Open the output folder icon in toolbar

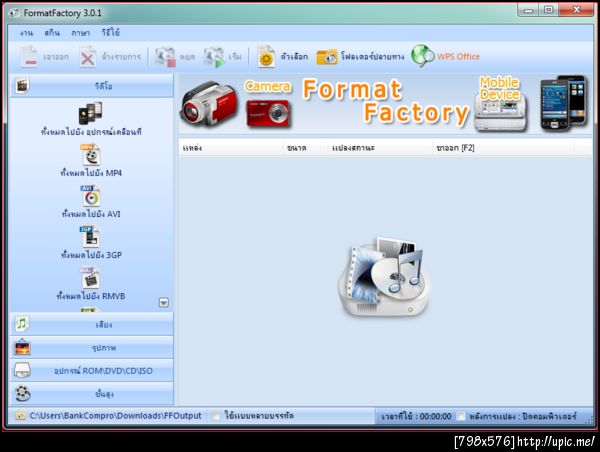326,57
